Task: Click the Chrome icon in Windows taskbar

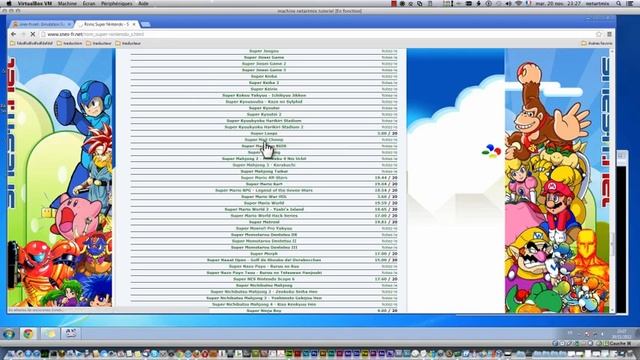Action: tap(29, 334)
